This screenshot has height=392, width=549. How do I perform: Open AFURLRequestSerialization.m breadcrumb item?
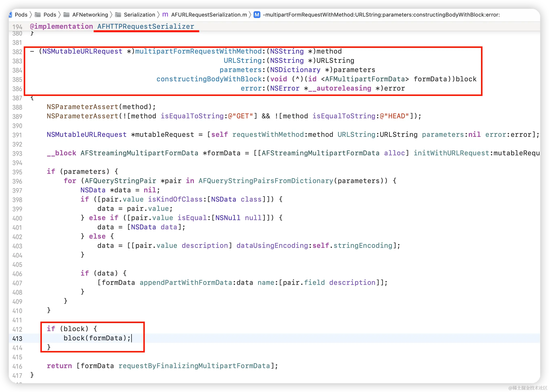tap(209, 15)
